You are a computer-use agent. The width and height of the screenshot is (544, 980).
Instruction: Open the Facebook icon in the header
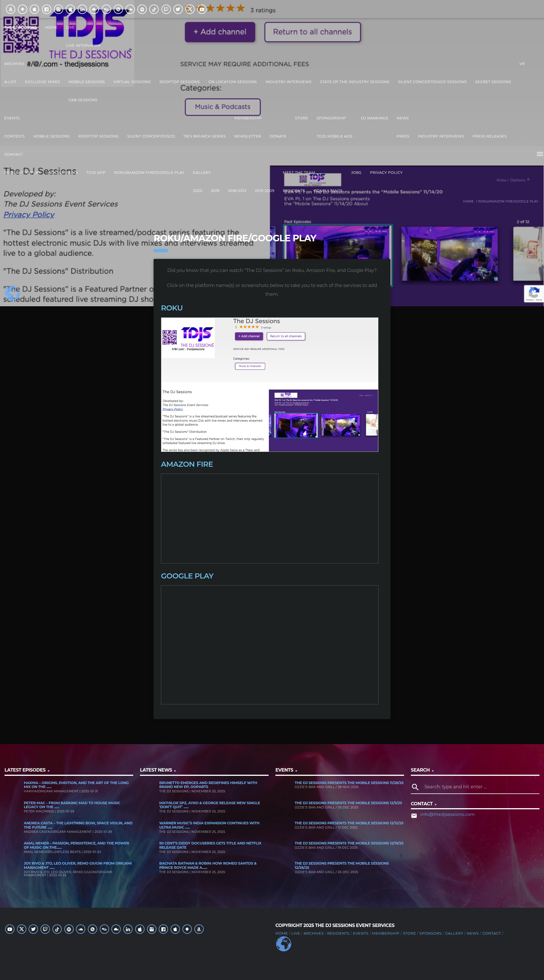tap(46, 9)
